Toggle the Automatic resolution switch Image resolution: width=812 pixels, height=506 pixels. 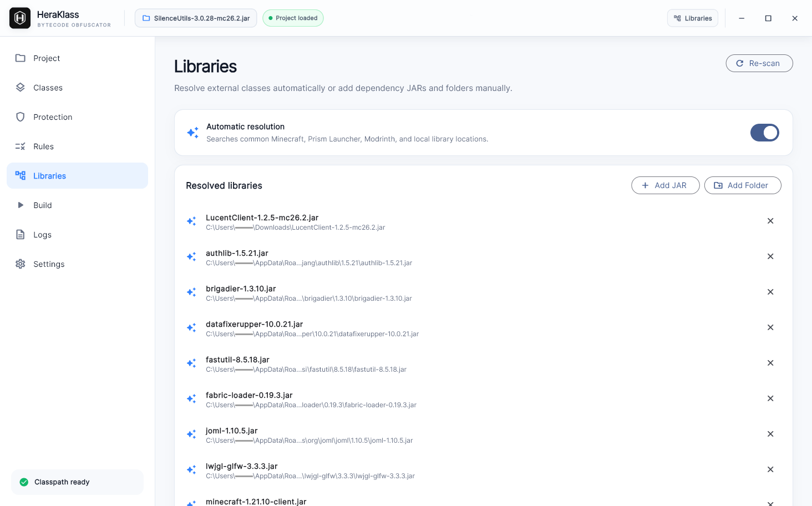pos(764,133)
